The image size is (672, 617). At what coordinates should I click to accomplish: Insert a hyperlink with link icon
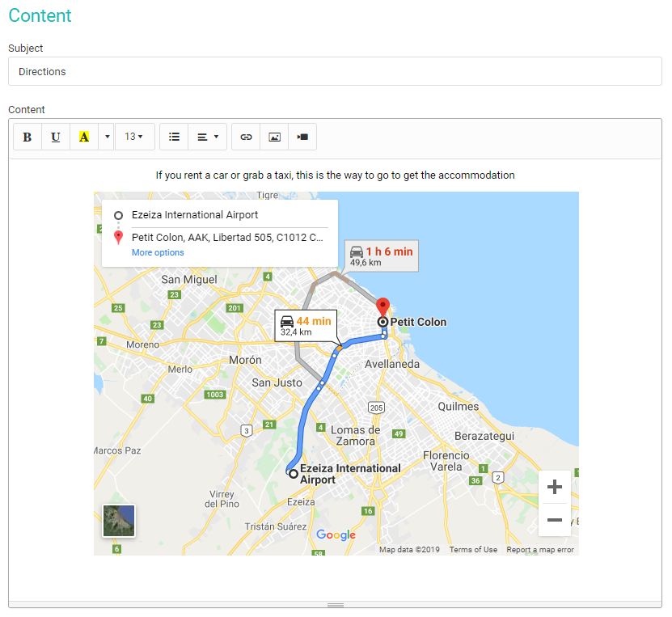click(246, 137)
